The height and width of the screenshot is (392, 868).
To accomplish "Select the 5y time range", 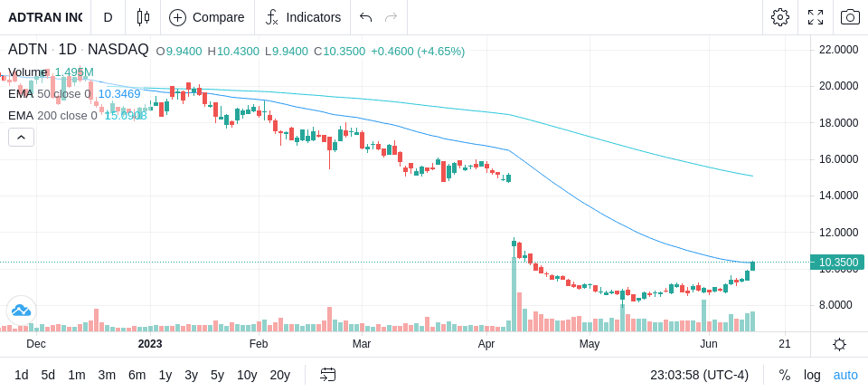I will pyautogui.click(x=217, y=376).
